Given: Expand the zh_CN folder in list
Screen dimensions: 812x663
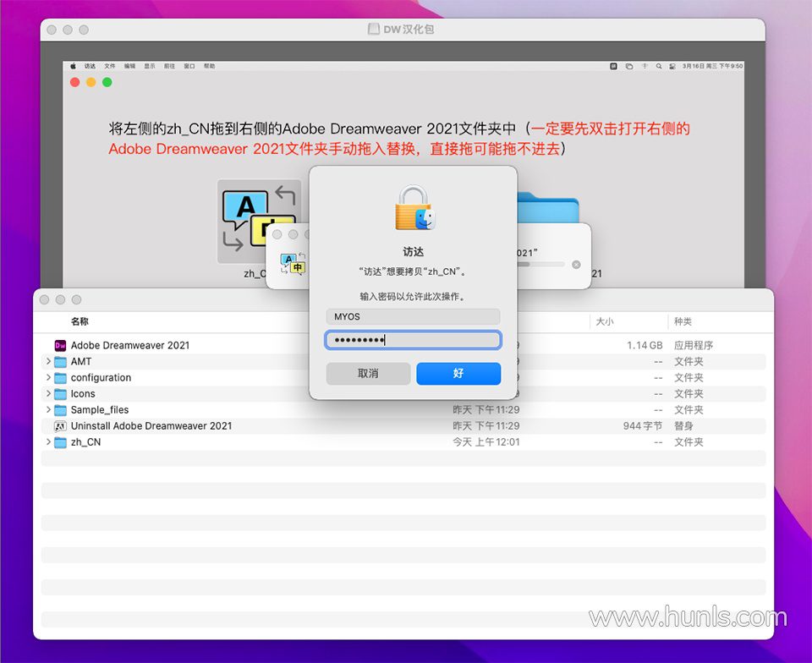Looking at the screenshot, I should tap(49, 441).
